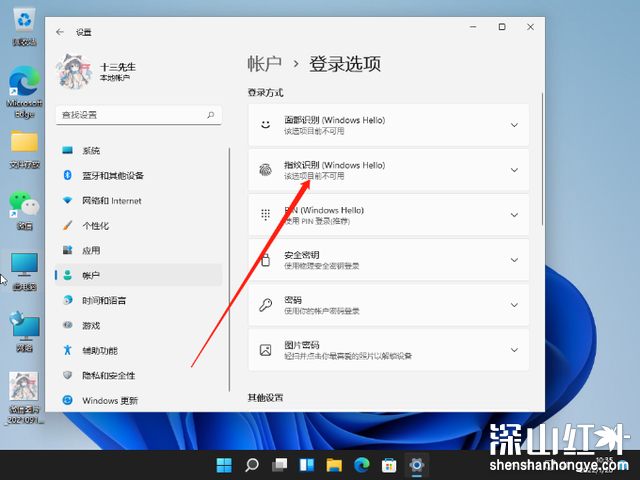Click the Settings gear taskbar icon
Viewport: 640px width, 480px height.
(x=416, y=465)
